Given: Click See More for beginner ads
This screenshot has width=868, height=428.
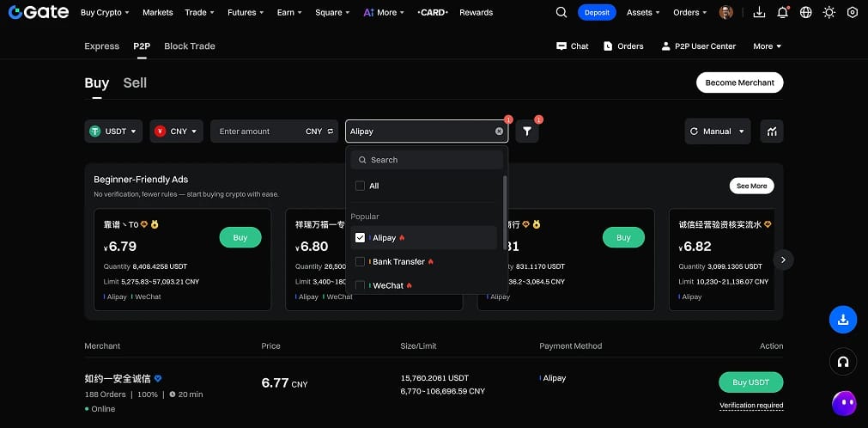Looking at the screenshot, I should point(752,186).
